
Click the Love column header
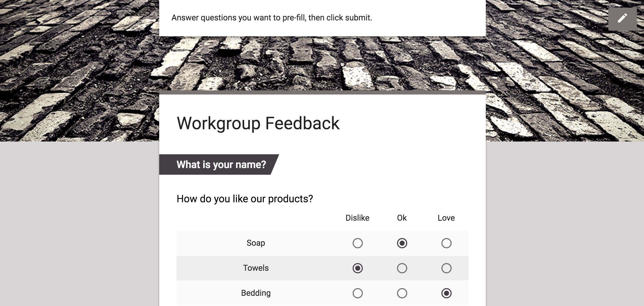click(446, 218)
